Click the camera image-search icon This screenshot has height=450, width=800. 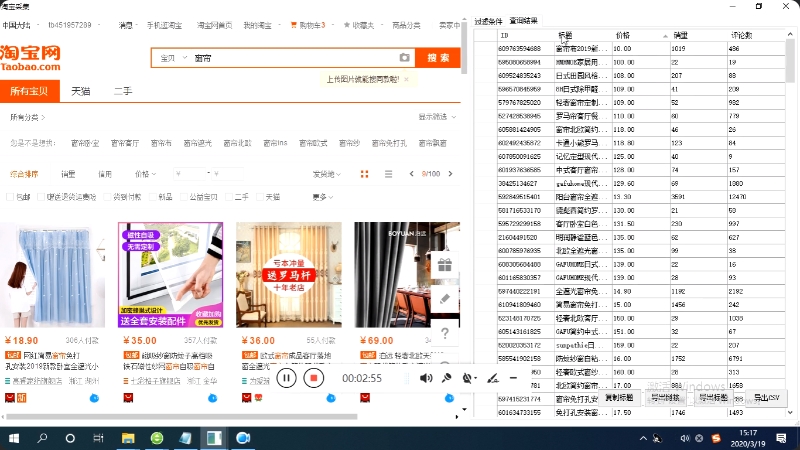404,58
